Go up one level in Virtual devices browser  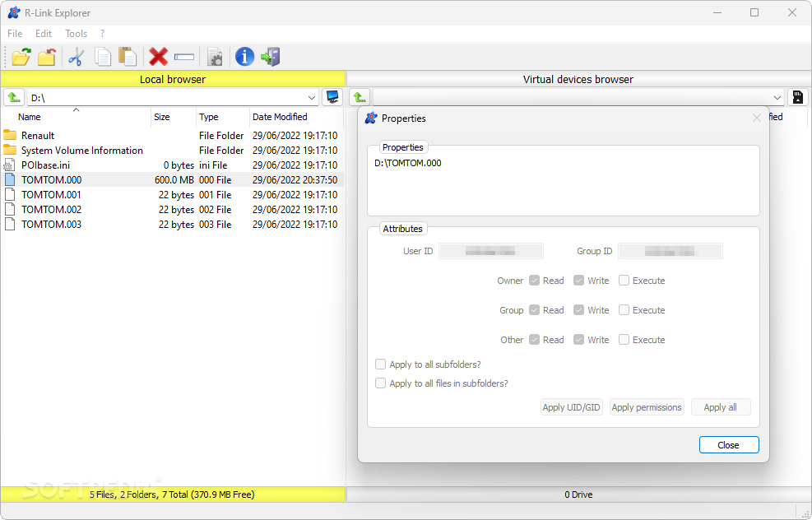click(360, 97)
